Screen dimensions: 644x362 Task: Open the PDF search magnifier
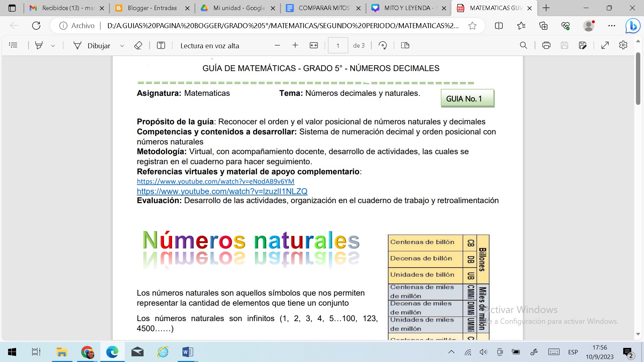coord(523,45)
